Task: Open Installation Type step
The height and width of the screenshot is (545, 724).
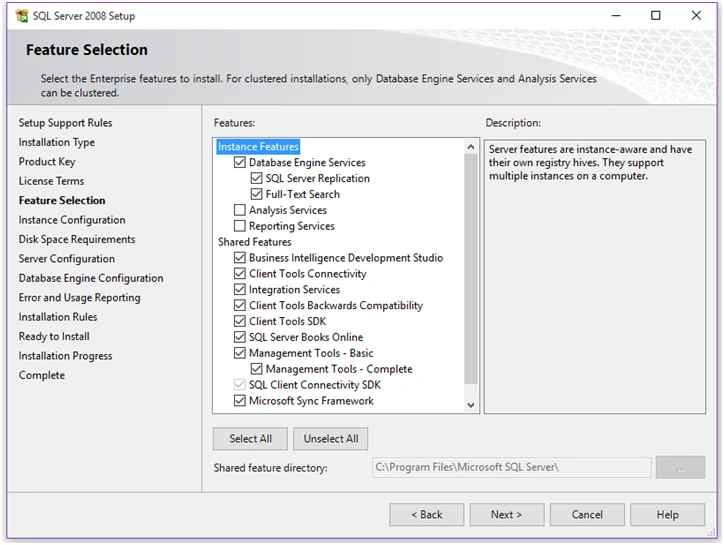Action: [x=57, y=142]
